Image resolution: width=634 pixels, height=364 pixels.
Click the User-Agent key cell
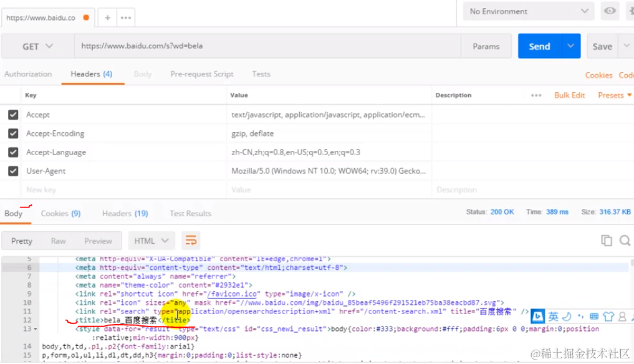click(123, 171)
